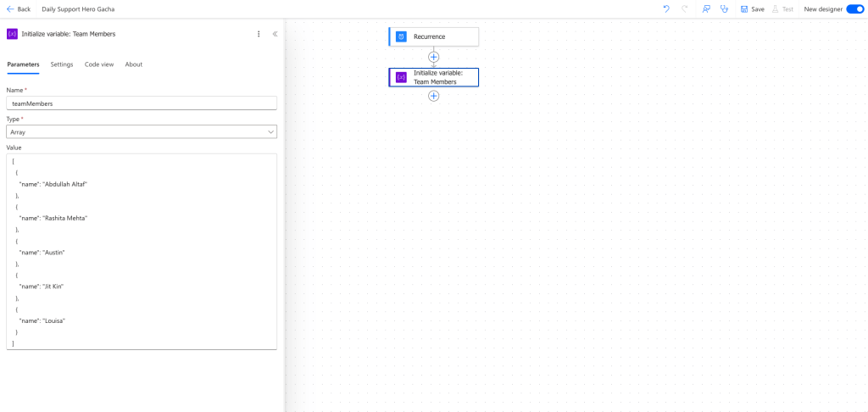Click the Recurrence trigger clock icon
The image size is (868, 412).
[x=402, y=36]
